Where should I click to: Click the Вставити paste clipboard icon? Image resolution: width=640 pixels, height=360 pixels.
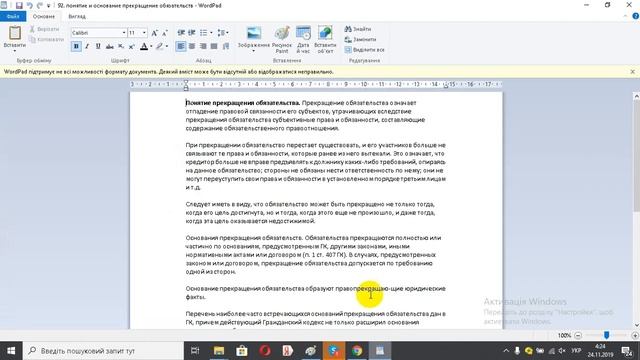pyautogui.click(x=15, y=33)
